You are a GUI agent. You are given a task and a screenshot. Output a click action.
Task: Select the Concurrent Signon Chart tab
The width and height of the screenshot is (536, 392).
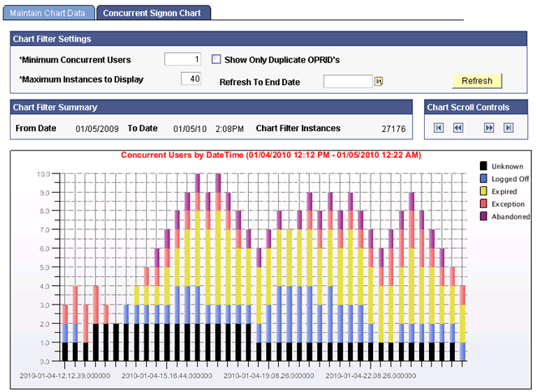(x=152, y=13)
